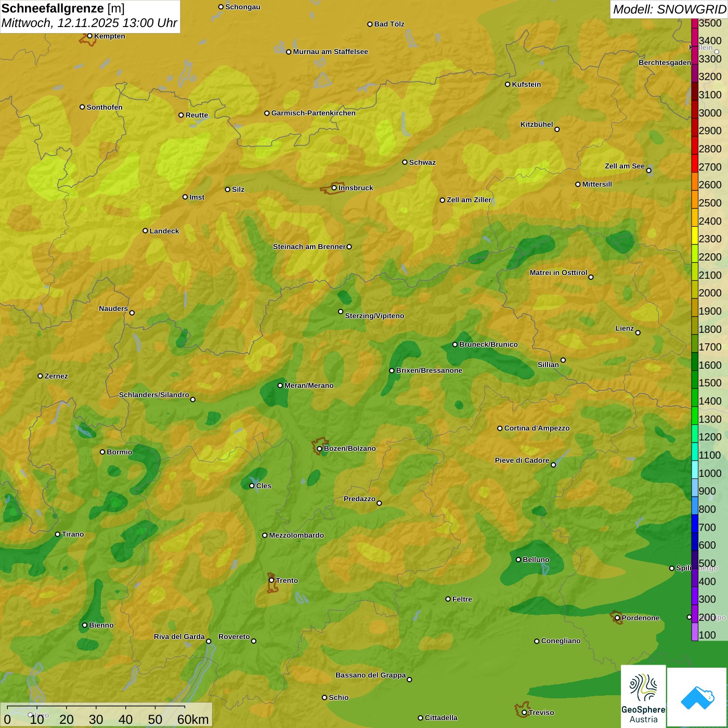This screenshot has height=728, width=728.
Task: Select the 2300 yellow legend swatch
Action: (694, 235)
